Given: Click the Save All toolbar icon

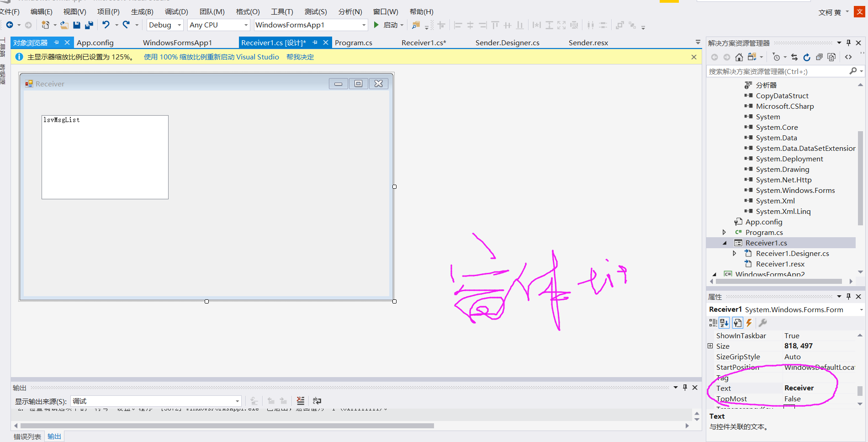Looking at the screenshot, I should (x=89, y=25).
